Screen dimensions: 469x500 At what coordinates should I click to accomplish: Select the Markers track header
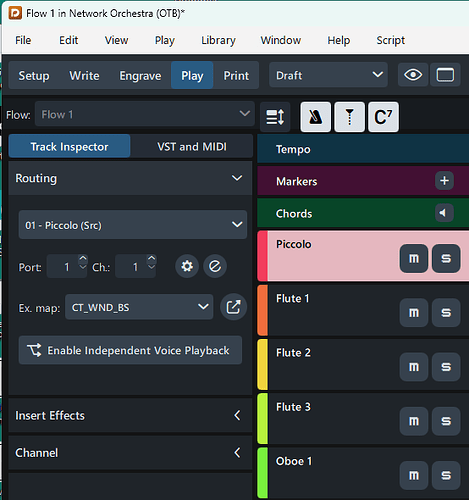coord(363,181)
